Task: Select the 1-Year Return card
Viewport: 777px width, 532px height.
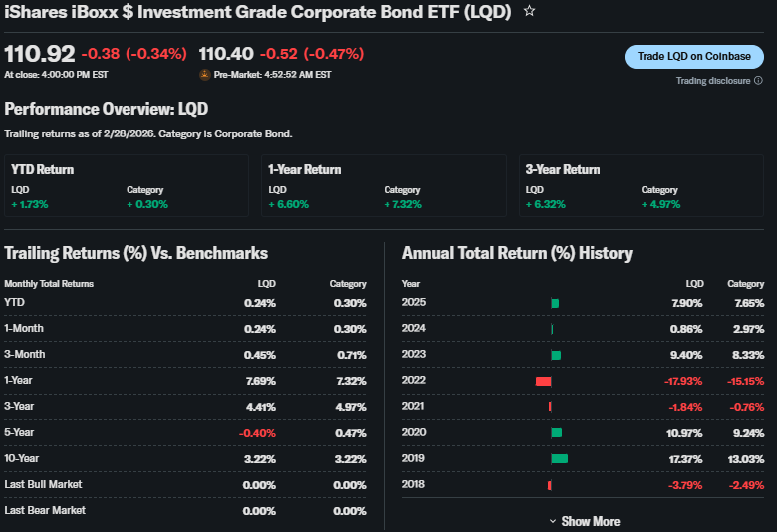Action: (384, 186)
